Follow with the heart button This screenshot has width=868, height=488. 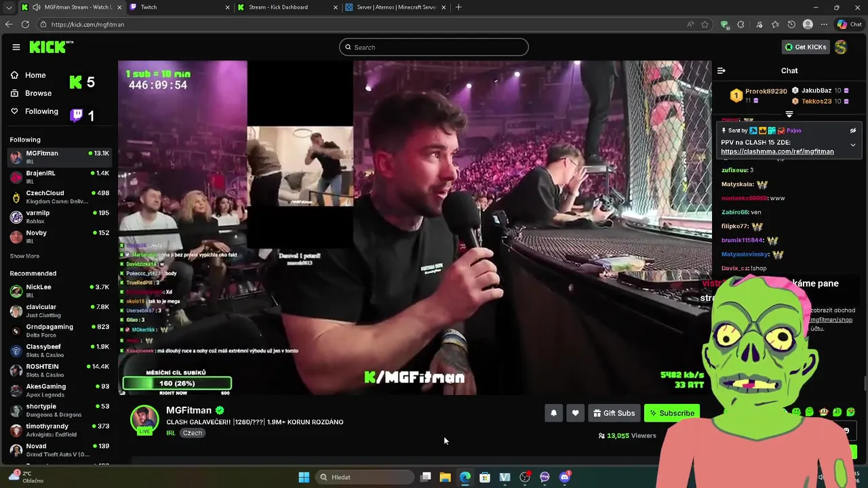(575, 413)
